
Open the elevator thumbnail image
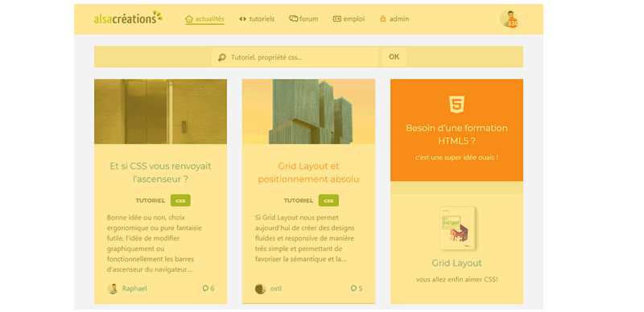160,111
